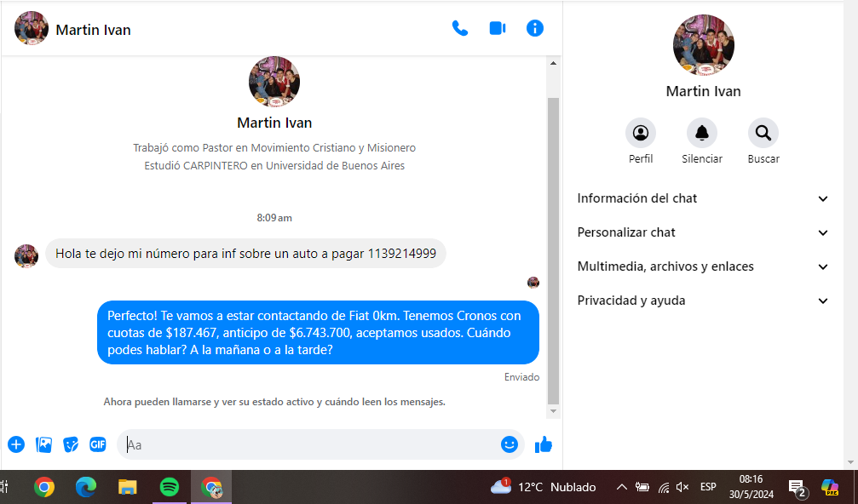Screen dimensions: 858x504
Task: Toggle the conversation information panel icon
Action: coord(535,28)
